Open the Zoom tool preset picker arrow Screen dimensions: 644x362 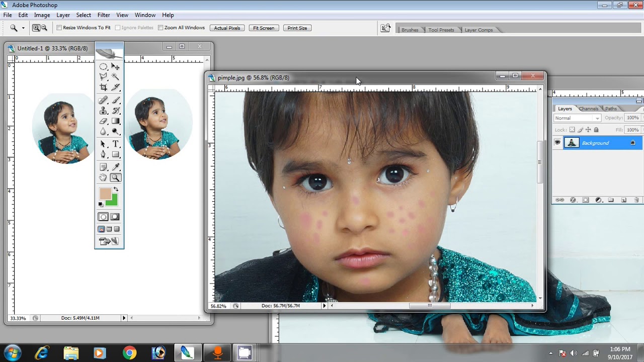[x=23, y=28]
